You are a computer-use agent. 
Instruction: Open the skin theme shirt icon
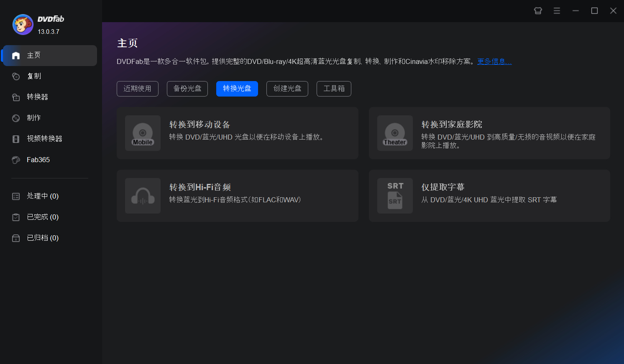(x=538, y=11)
